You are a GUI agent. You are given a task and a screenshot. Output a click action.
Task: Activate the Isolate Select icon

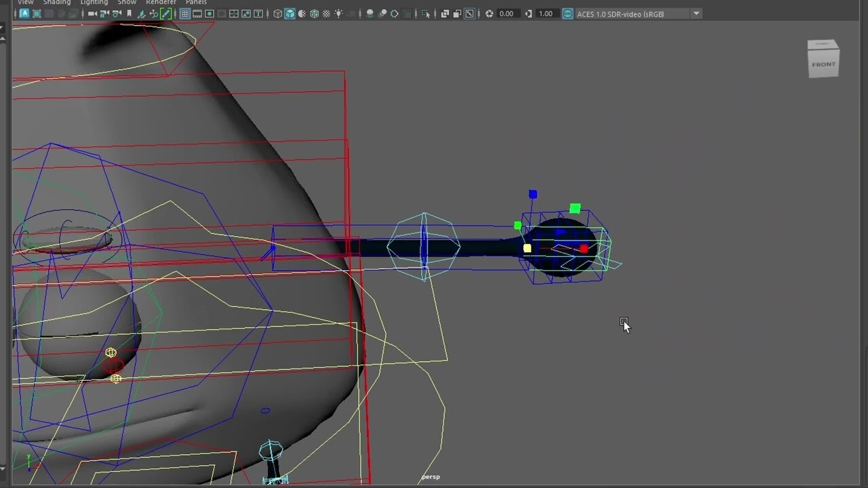pos(426,14)
